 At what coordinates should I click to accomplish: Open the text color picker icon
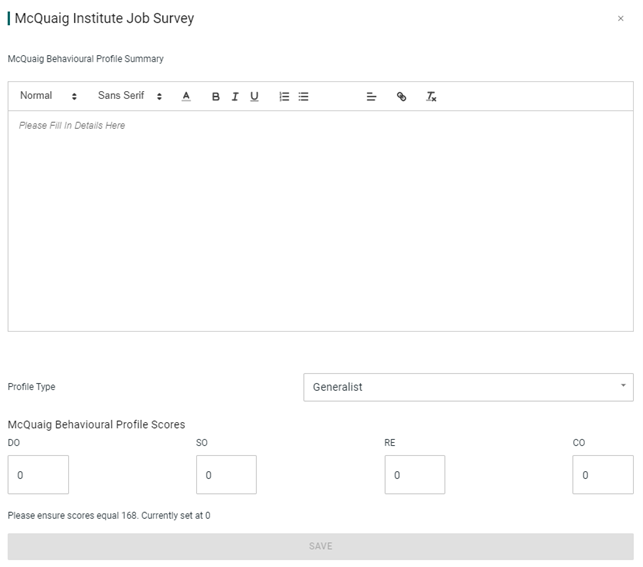186,96
